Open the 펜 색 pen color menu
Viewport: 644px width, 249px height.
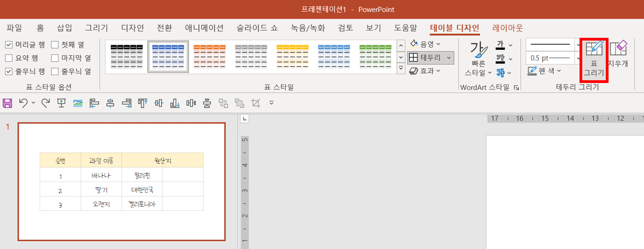click(x=544, y=71)
